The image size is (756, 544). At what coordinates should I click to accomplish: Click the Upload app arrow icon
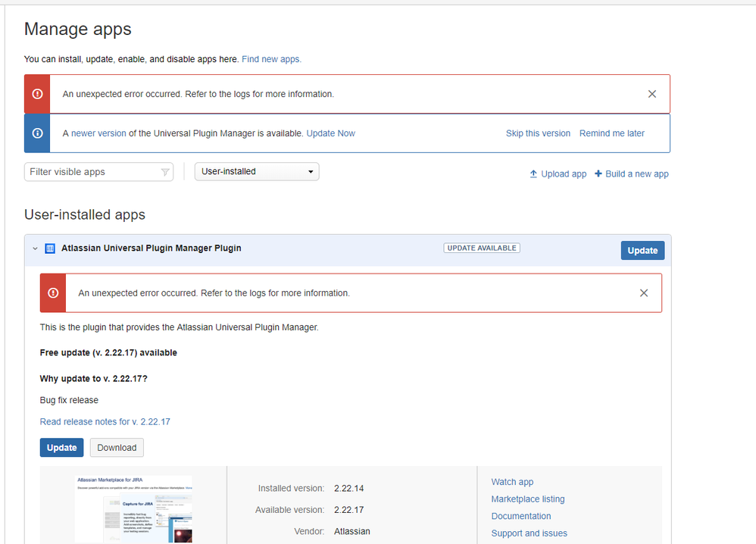pos(533,174)
